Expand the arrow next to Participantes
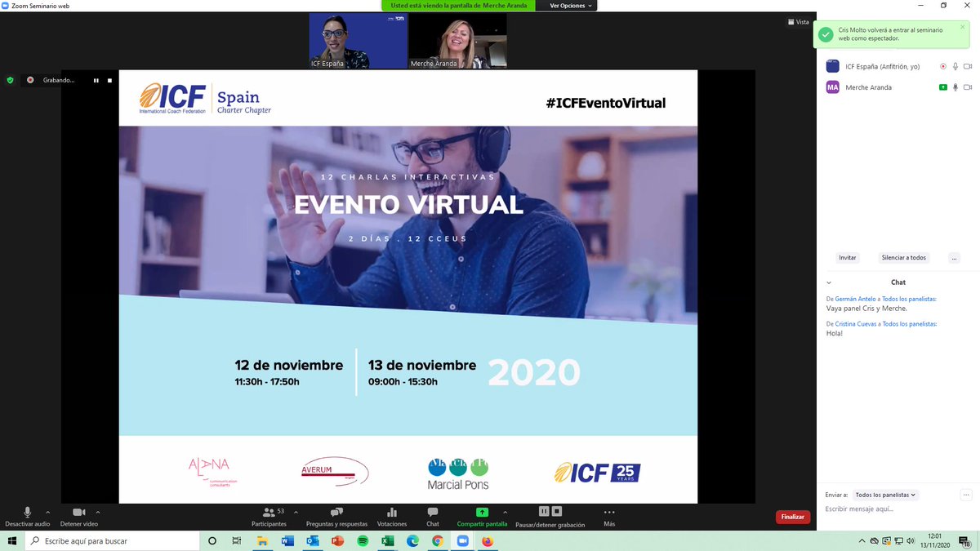 coord(296,513)
